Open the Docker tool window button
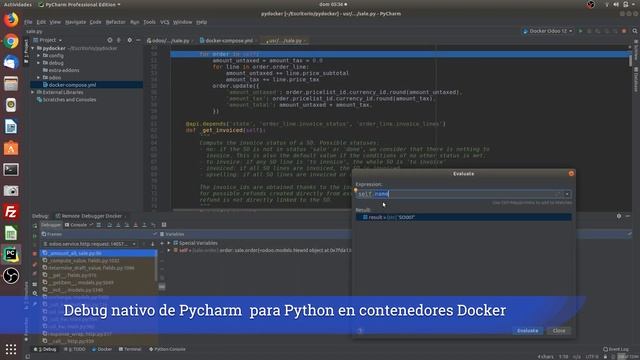Screen dimensions: 640x360 point(102,349)
